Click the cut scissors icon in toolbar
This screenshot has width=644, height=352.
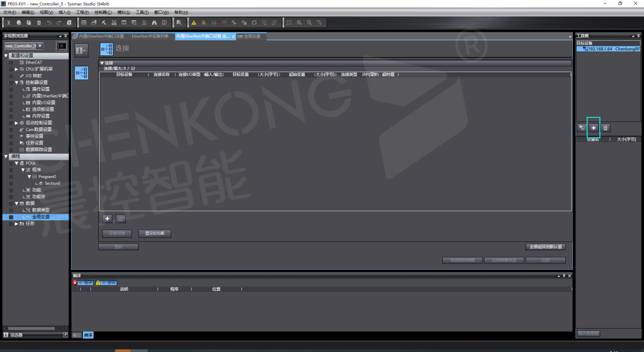click(x=9, y=22)
